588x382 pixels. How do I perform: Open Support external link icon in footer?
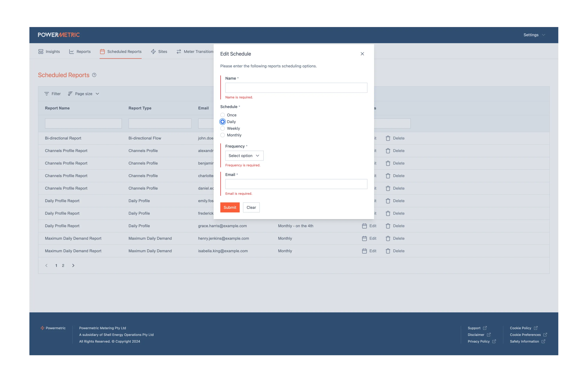point(485,328)
